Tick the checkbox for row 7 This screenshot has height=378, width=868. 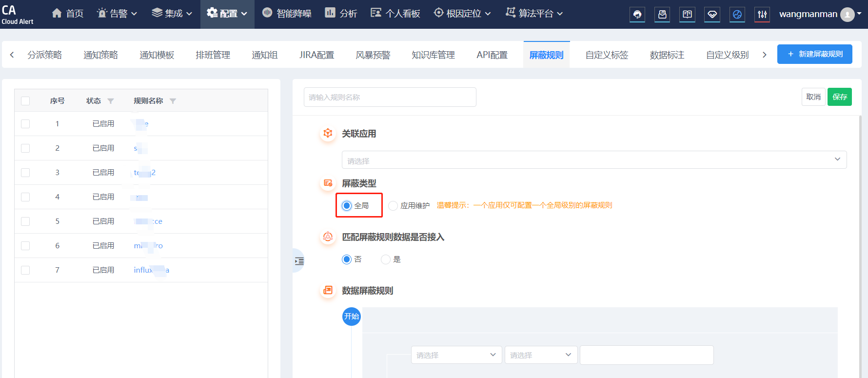click(25, 270)
